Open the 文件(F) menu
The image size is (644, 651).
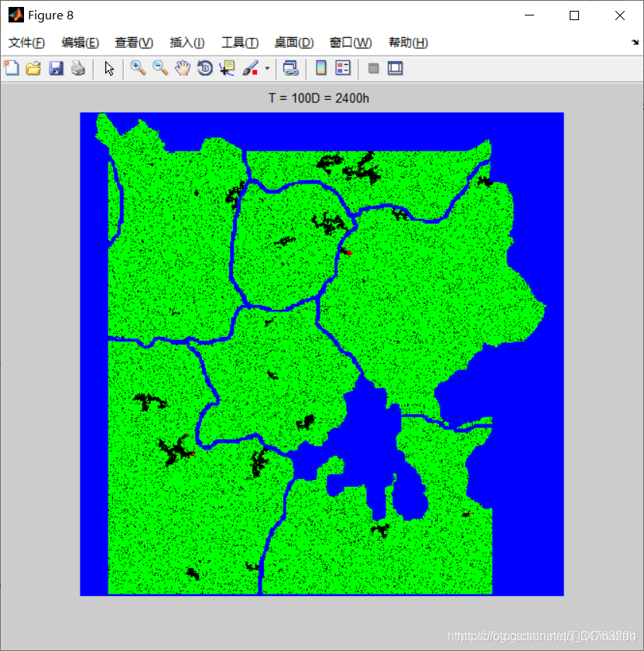tap(26, 43)
